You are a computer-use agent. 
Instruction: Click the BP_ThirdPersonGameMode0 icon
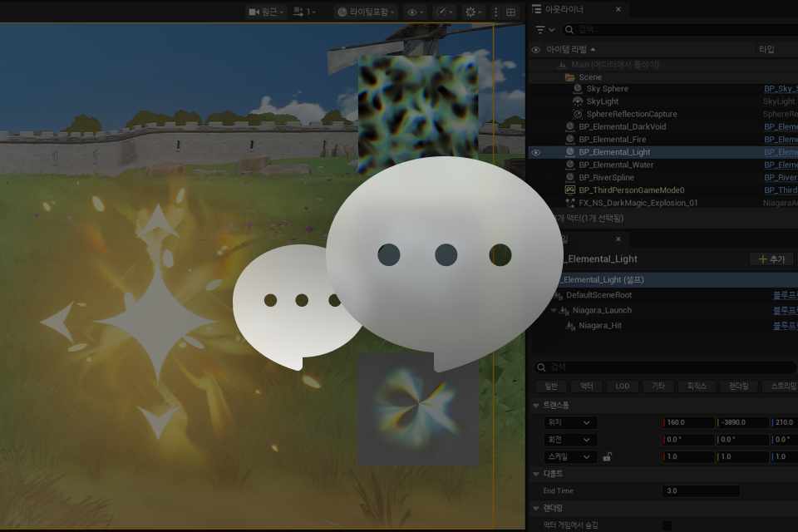(570, 190)
